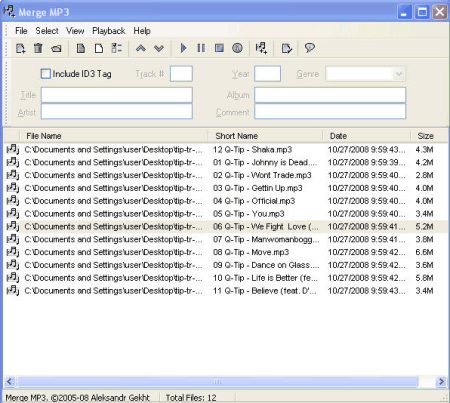Click the Add Files toolbar icon

pyautogui.click(x=20, y=49)
